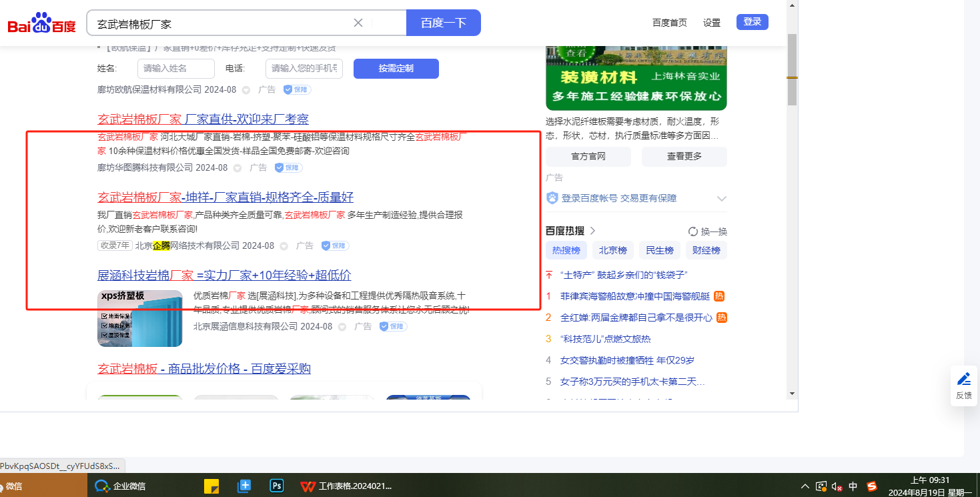Screen dimensions: 980x497
Task: Open hot search 菲律宾海警船故意冲撞中国海警舰艇
Action: coord(635,296)
